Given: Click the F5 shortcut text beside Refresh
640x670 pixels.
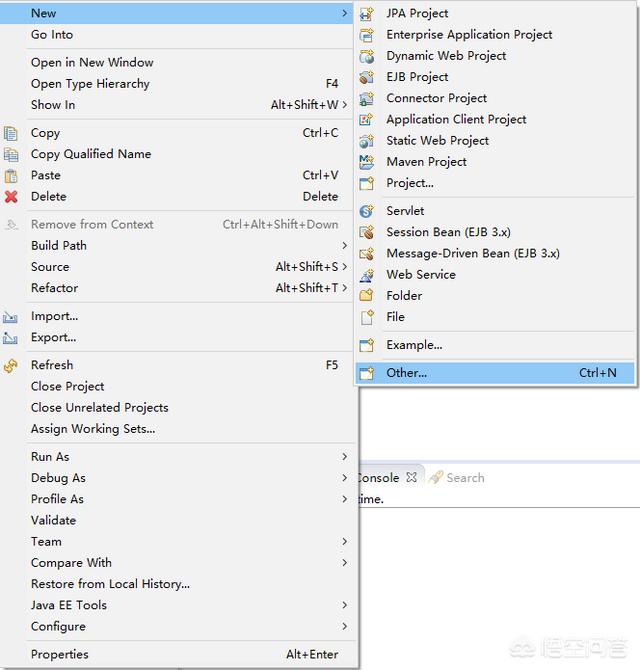Looking at the screenshot, I should point(332,365).
